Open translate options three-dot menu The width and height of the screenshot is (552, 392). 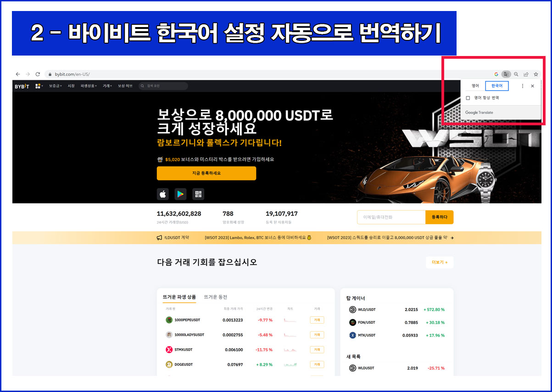click(x=522, y=86)
